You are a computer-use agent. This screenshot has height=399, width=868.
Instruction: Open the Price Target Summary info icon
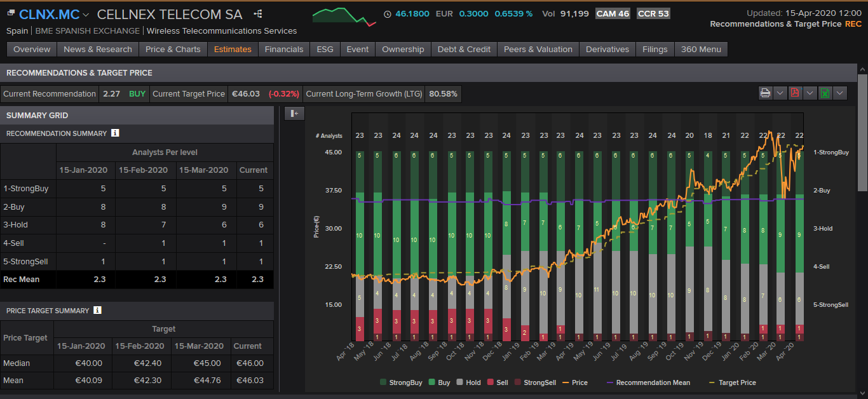97,311
